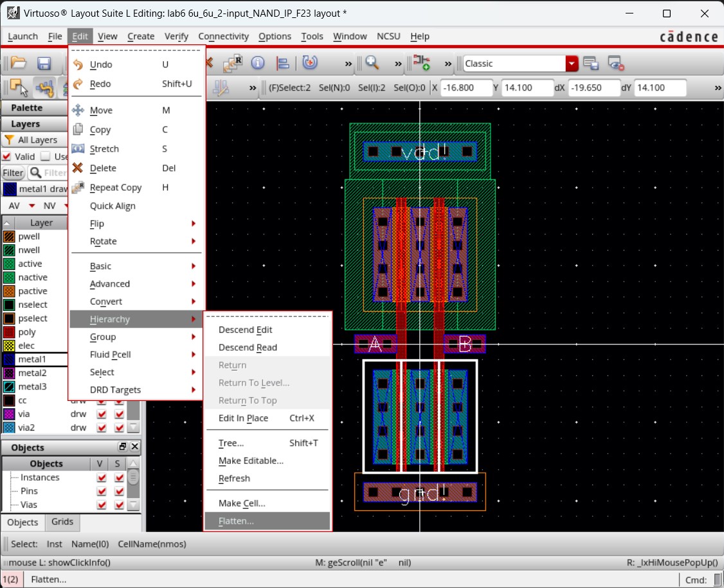The image size is (724, 588).
Task: Float the Objects panel with its undock icon
Action: click(122, 447)
